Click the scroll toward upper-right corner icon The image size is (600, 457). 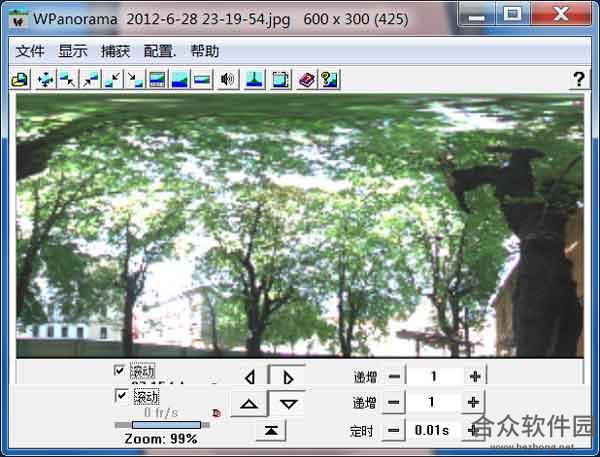(x=90, y=80)
